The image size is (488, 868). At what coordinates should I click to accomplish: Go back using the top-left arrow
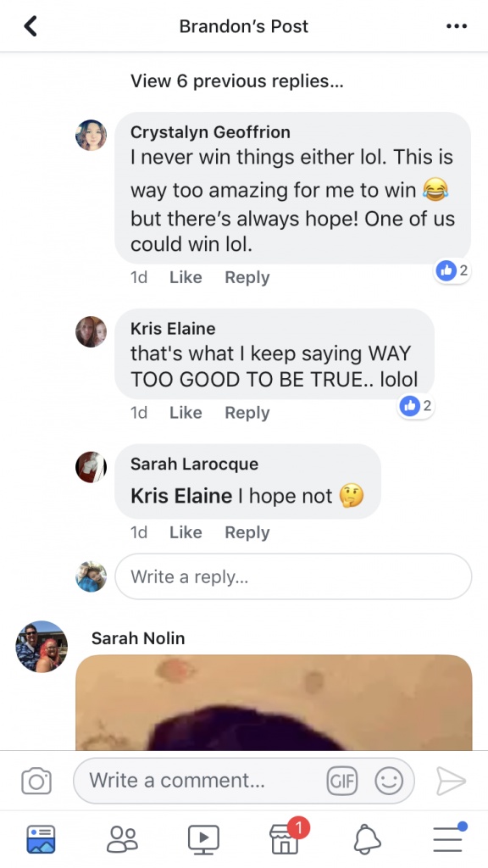(30, 26)
